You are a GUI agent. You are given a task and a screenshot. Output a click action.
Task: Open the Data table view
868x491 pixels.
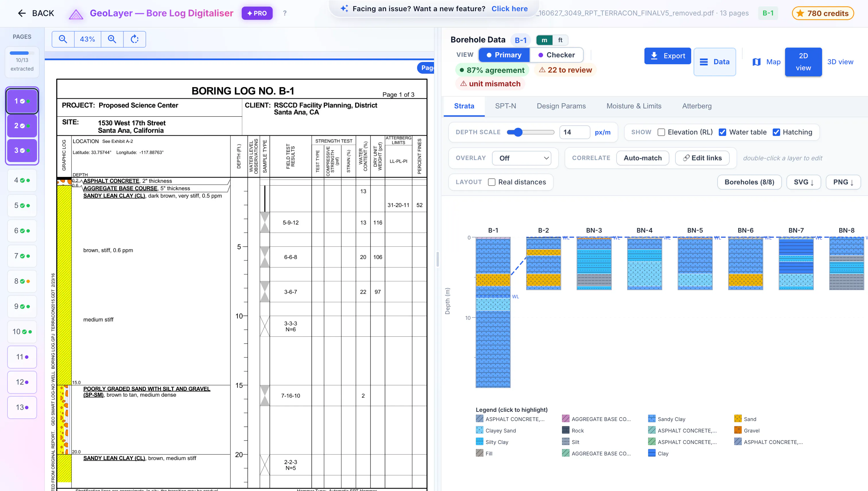(715, 62)
